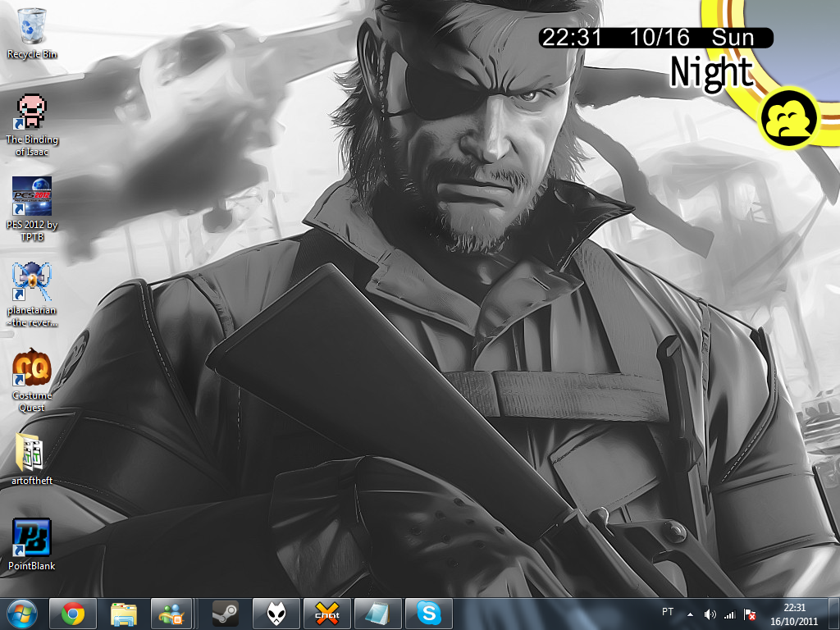Open the notepad taskbar icon
The height and width of the screenshot is (630, 840).
[x=377, y=614]
